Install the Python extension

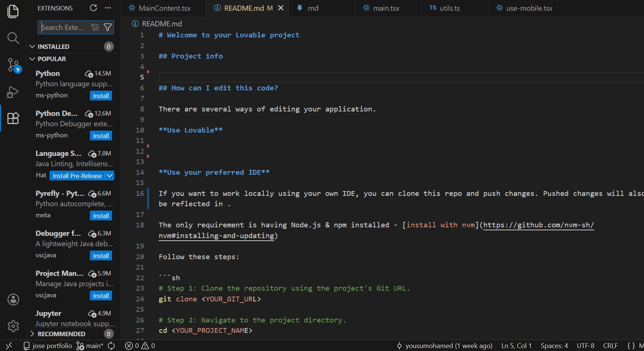coord(101,96)
